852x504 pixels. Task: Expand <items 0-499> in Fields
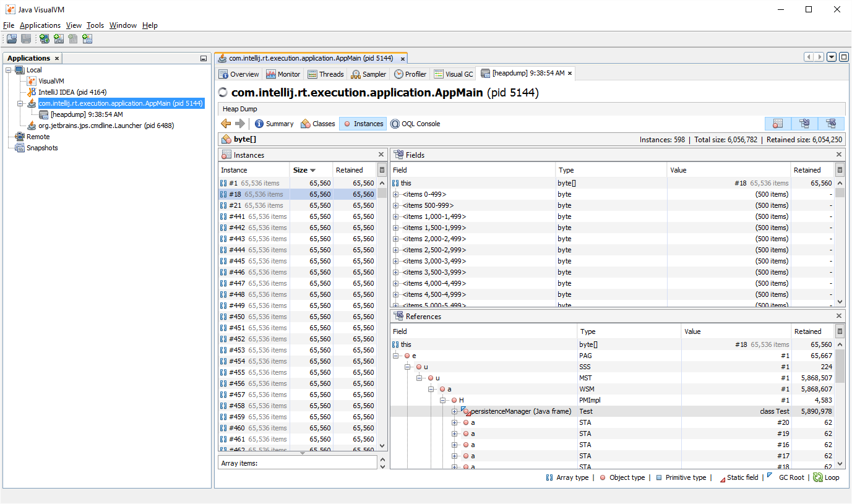point(396,194)
